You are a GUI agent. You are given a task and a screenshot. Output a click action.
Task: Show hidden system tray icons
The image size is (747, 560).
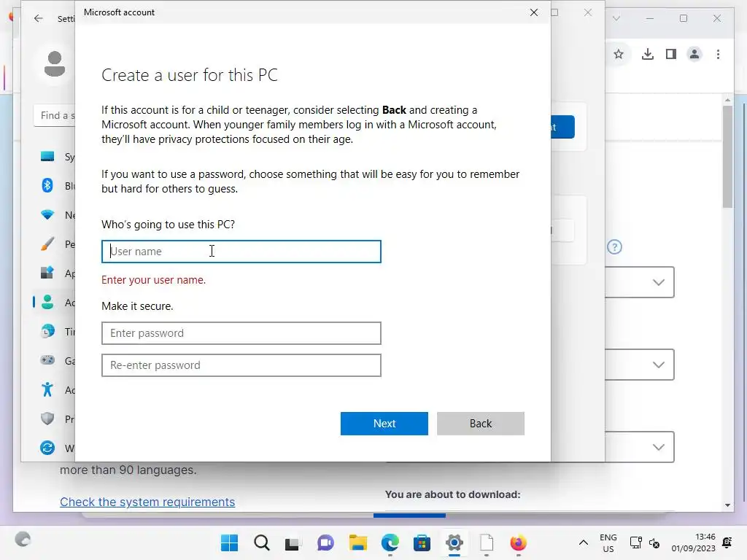(x=583, y=542)
